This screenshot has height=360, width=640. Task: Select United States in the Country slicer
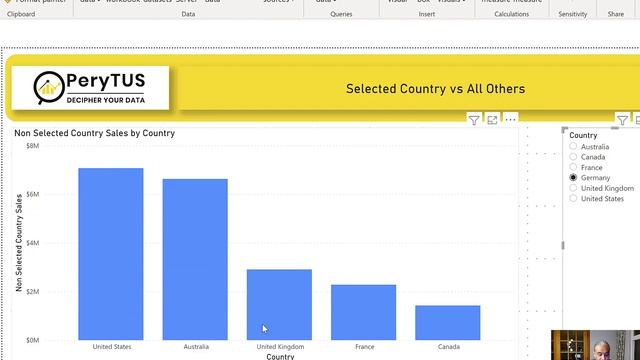tap(573, 198)
